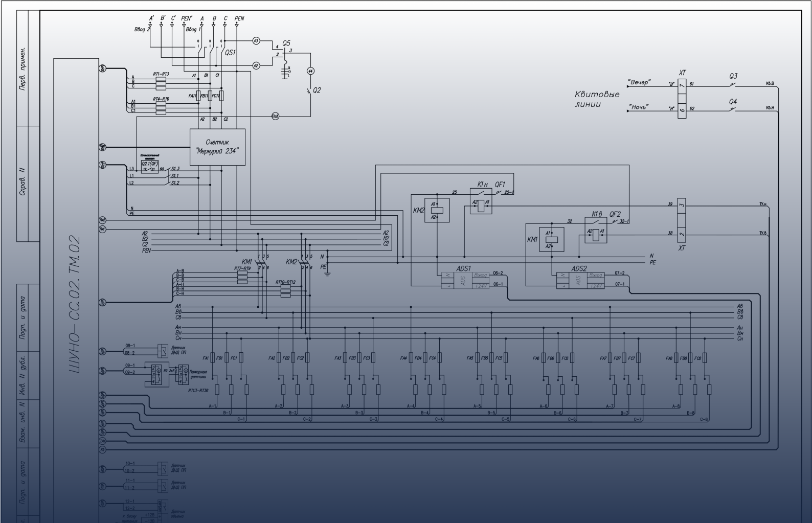812x523 pixels.
Task: Click the wire label 25 near K1н
Action: (x=455, y=192)
